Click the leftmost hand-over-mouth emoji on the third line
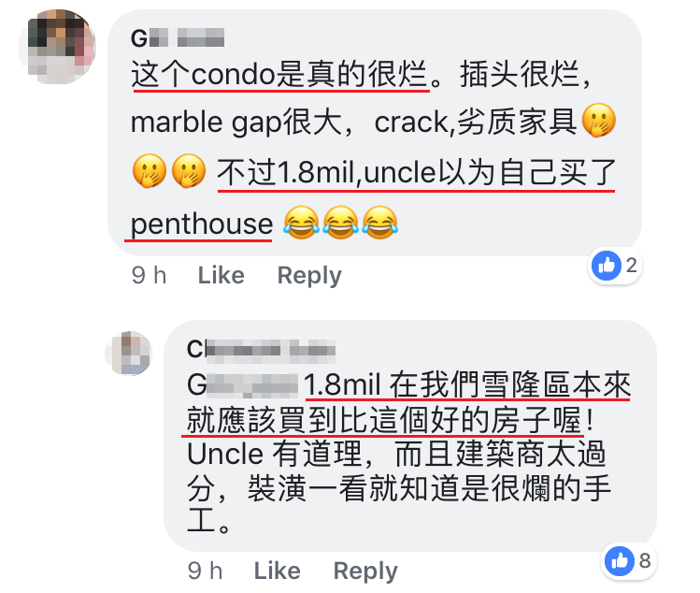The image size is (700, 593). 150,171
